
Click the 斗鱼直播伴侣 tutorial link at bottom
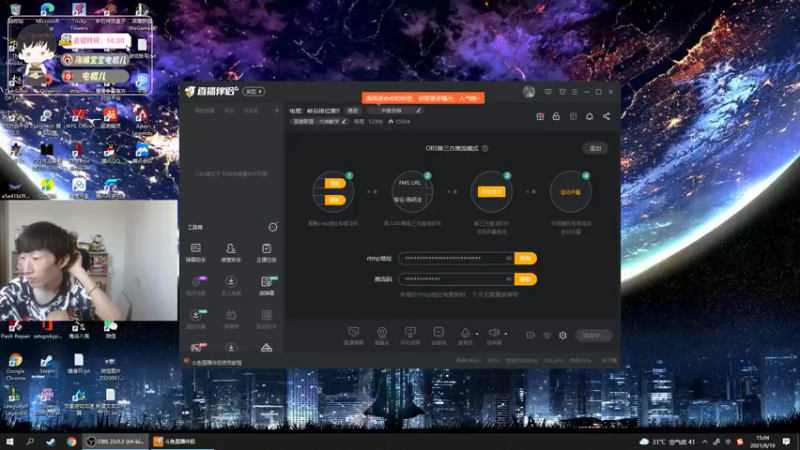click(216, 363)
